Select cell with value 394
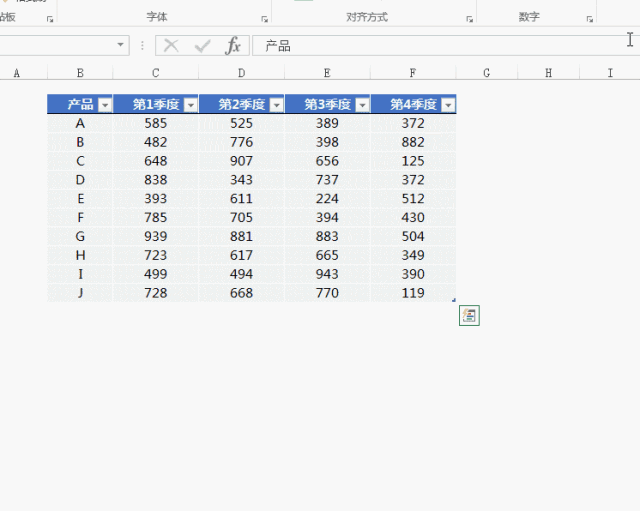 tap(327, 217)
